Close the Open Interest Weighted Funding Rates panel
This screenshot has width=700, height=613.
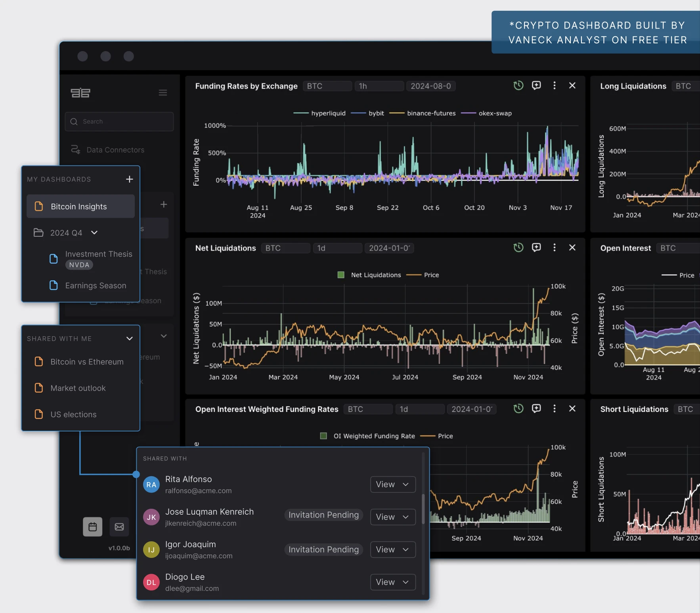(572, 408)
